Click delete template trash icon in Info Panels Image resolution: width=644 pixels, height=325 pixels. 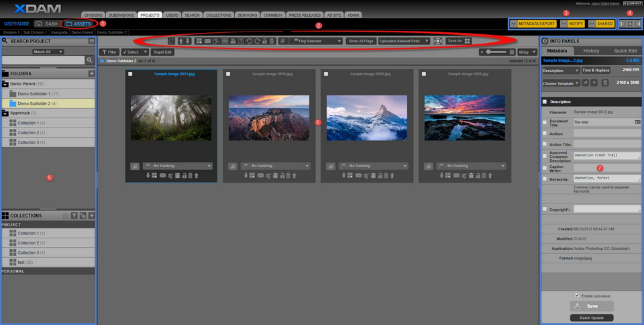[x=604, y=83]
